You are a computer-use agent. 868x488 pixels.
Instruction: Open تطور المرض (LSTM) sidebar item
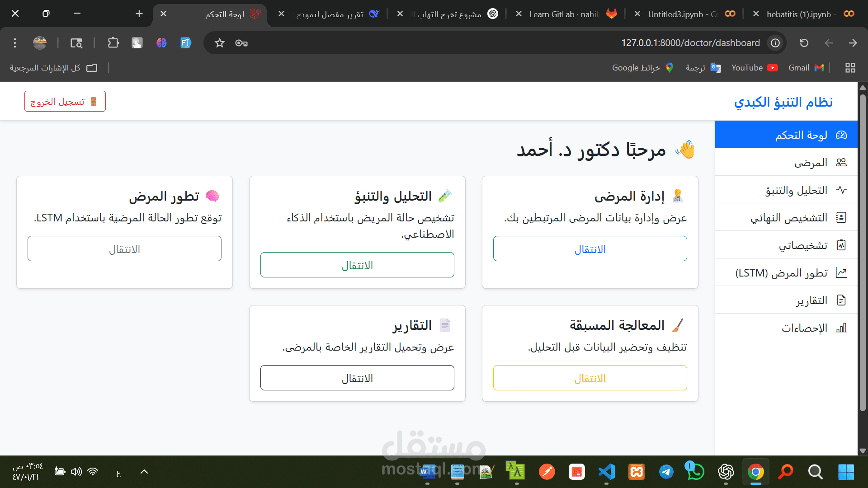click(x=786, y=272)
